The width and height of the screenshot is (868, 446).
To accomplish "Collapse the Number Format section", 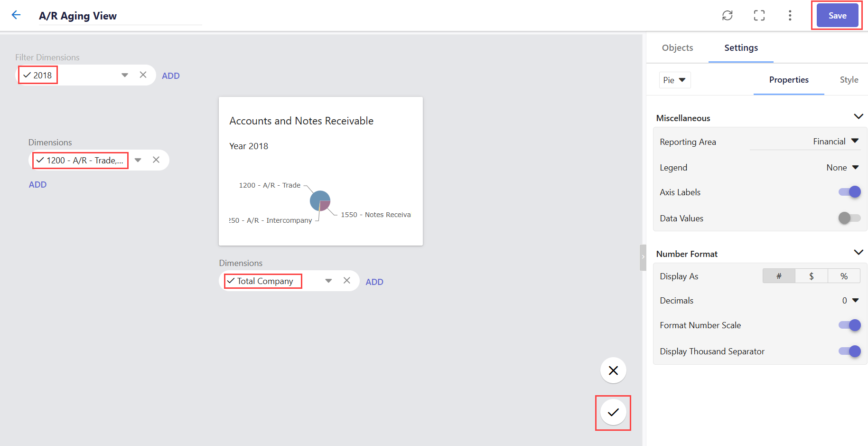I will click(858, 253).
